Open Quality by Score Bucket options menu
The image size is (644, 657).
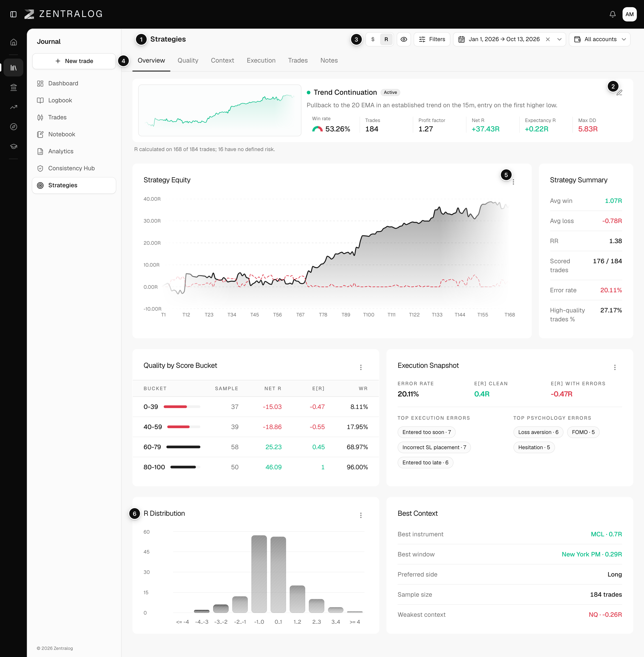pos(361,367)
